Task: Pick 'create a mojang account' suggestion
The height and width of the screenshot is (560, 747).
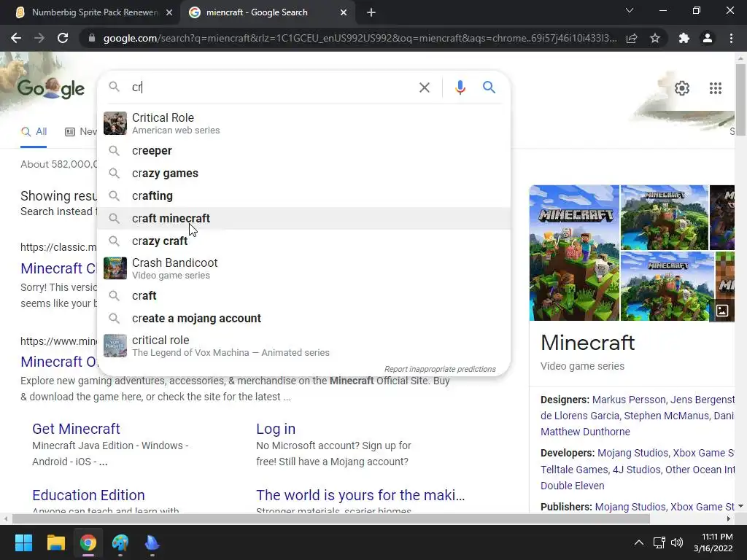Action: pos(303,318)
